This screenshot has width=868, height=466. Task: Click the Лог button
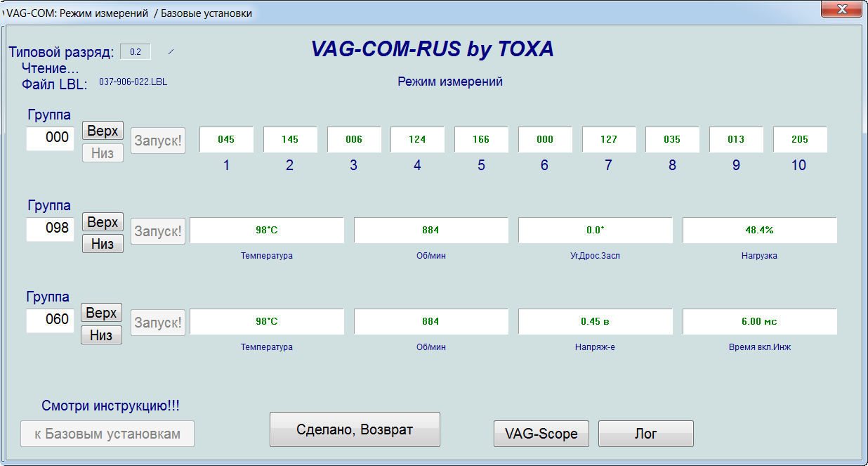(x=646, y=434)
